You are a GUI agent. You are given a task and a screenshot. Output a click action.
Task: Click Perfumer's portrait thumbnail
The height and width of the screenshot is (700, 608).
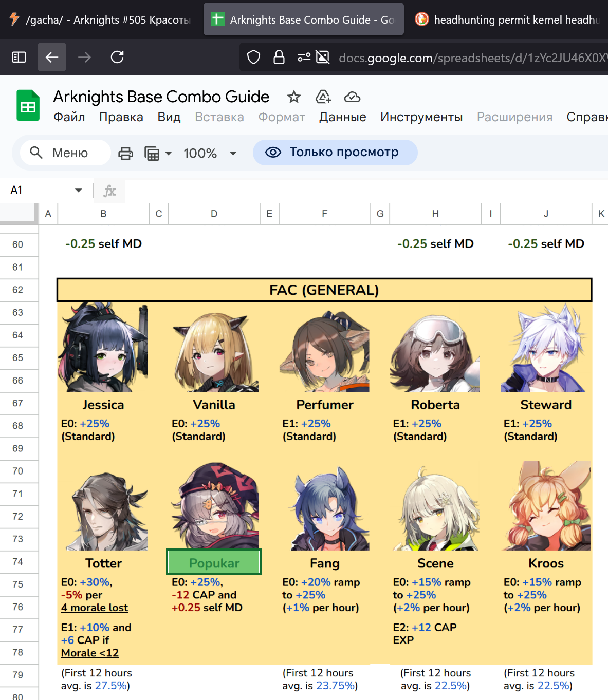(x=325, y=347)
